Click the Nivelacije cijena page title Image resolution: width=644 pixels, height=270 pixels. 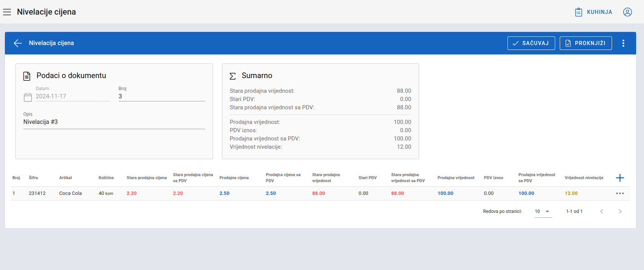[x=46, y=12]
